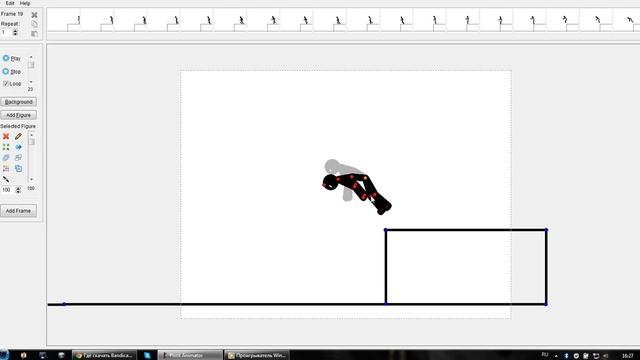
Task: Click the Add Figure button
Action: tap(18, 115)
